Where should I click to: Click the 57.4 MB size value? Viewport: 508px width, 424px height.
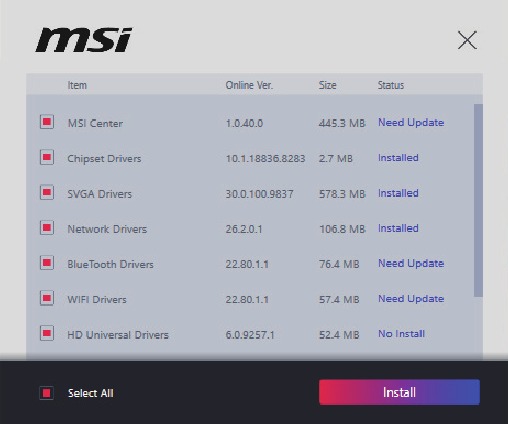click(339, 300)
